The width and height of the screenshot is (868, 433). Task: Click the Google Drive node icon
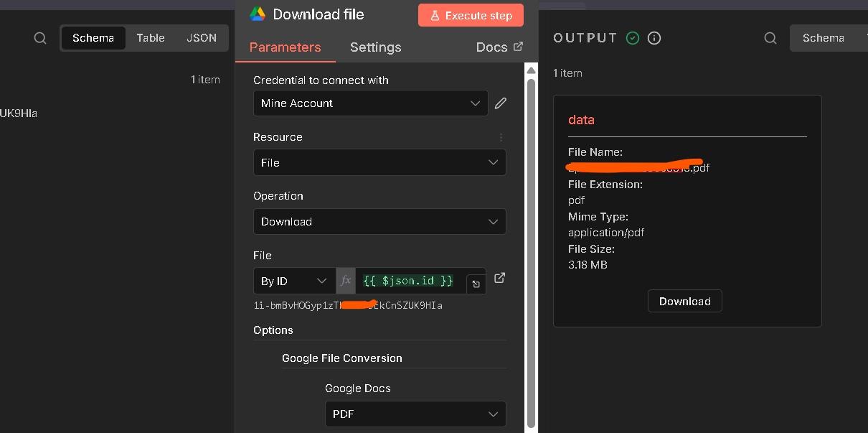pyautogui.click(x=258, y=14)
